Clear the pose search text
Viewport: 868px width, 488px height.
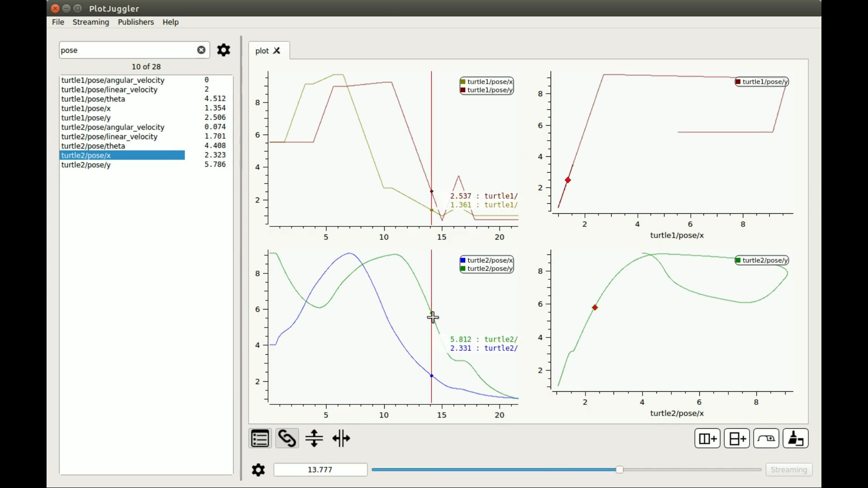click(201, 50)
